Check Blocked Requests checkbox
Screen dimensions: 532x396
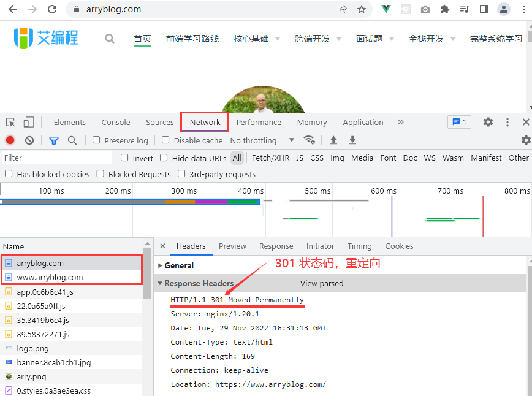pos(100,173)
